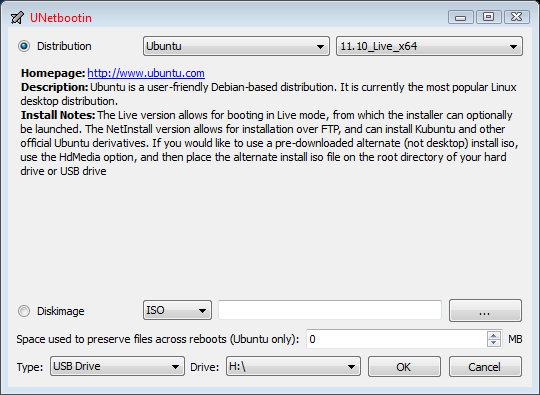Click the 'Homepage:' label text
Screen dimensions: 540x395
[53, 73]
